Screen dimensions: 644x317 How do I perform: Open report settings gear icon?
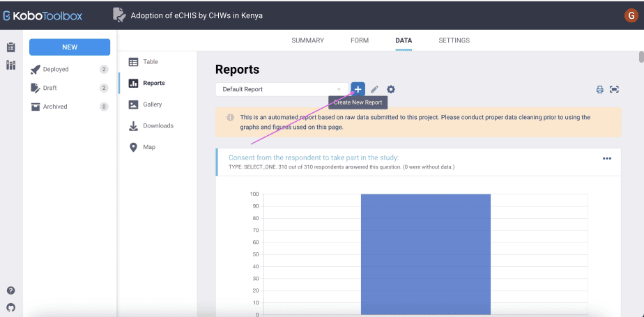tap(391, 89)
